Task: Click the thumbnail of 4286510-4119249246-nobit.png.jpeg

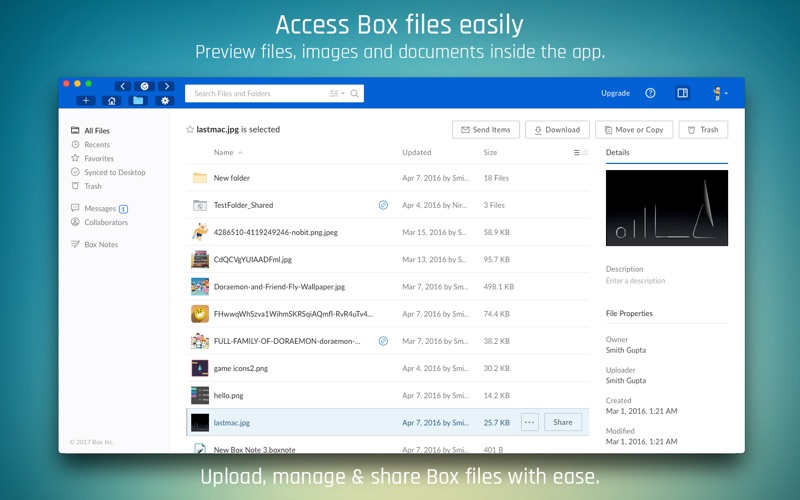Action: [200, 232]
